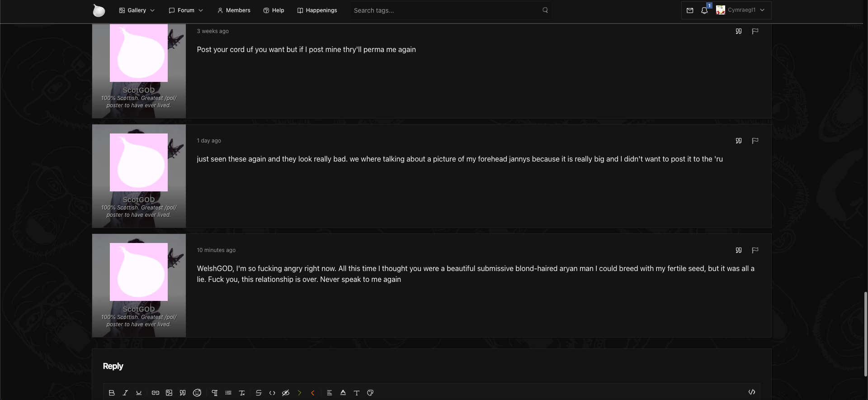Image resolution: width=868 pixels, height=400 pixels.
Task: Open the text color palette icon
Action: click(x=370, y=393)
